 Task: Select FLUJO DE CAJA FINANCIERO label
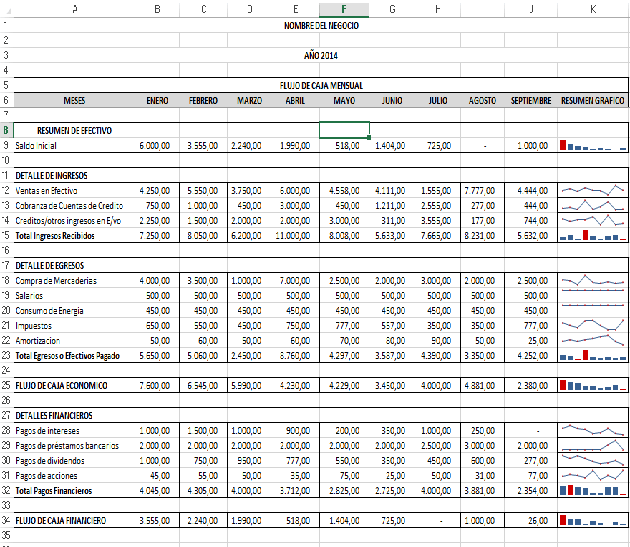coord(61,520)
